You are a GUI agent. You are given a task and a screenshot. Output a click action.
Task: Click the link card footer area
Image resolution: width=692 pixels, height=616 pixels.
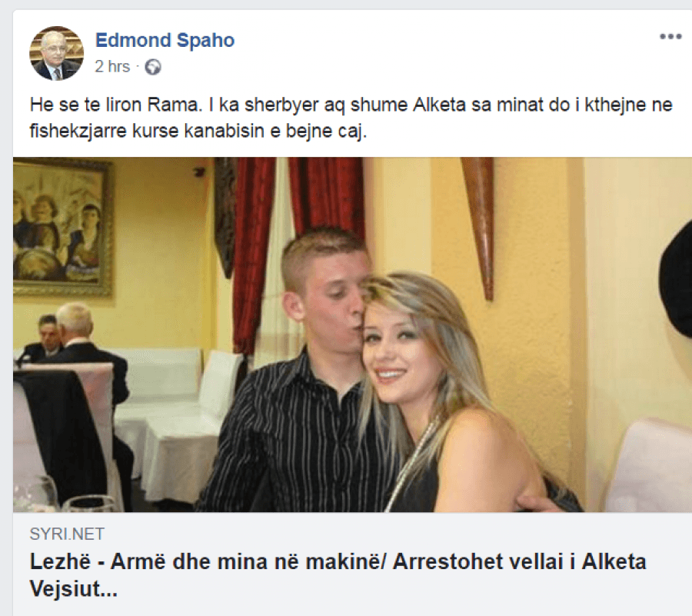(x=352, y=564)
